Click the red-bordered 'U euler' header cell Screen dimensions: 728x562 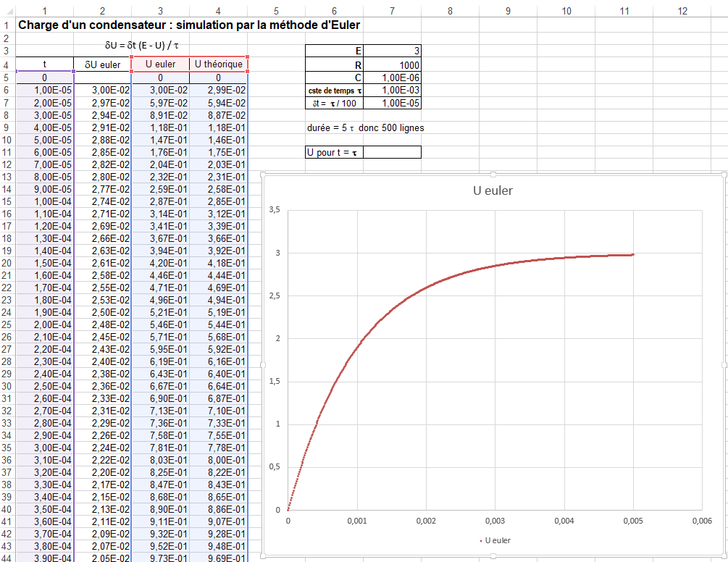(160, 64)
